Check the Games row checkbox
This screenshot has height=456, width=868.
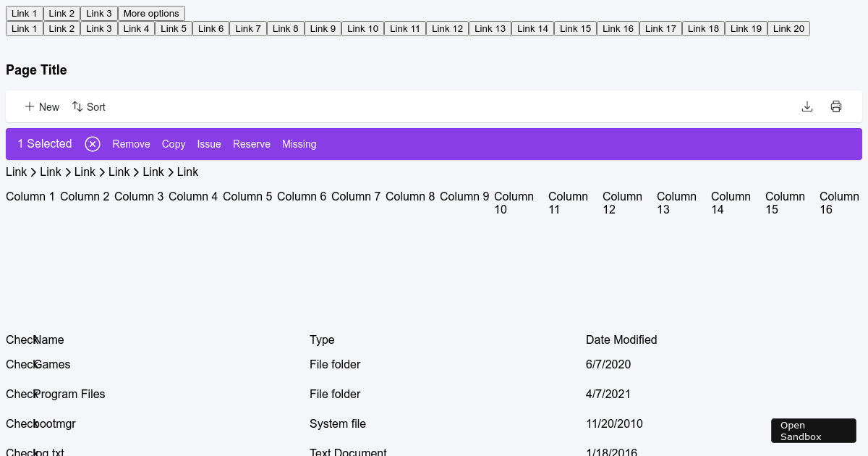point(20,364)
